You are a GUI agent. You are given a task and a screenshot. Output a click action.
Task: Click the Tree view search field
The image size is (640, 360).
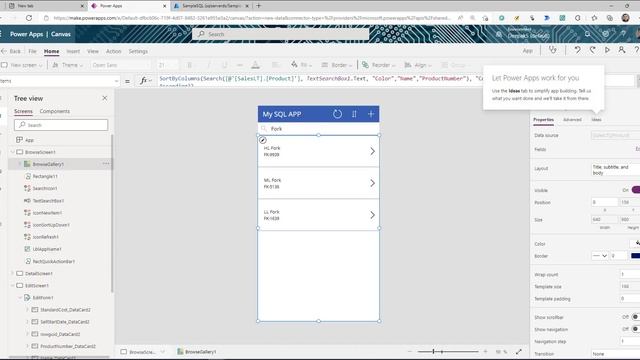click(61, 125)
